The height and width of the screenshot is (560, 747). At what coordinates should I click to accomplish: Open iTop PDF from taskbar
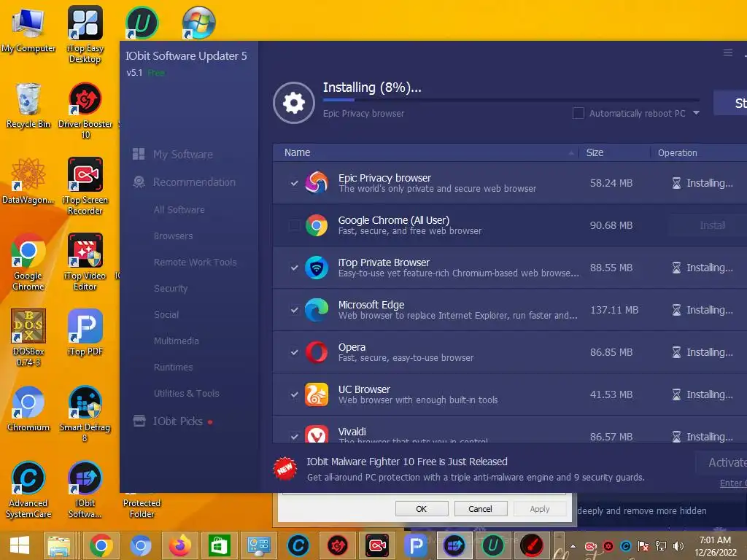click(x=415, y=545)
